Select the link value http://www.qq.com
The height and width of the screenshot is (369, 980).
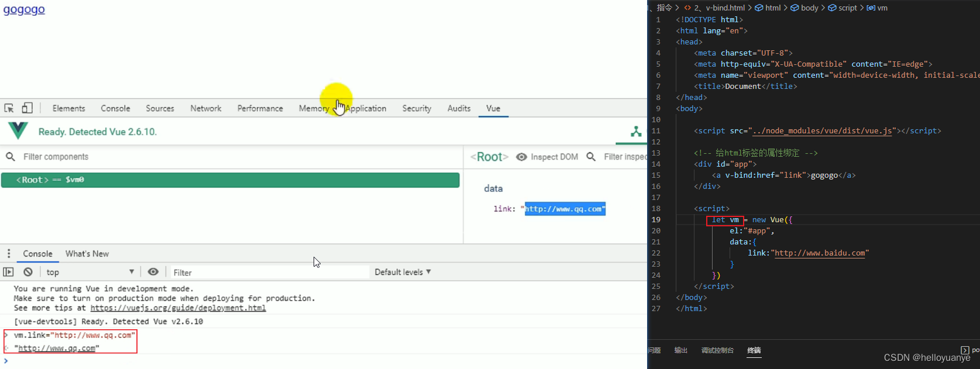565,209
